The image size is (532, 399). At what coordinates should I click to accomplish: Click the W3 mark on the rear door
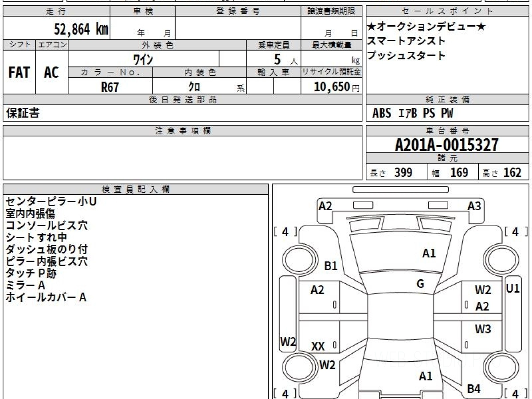click(x=483, y=329)
